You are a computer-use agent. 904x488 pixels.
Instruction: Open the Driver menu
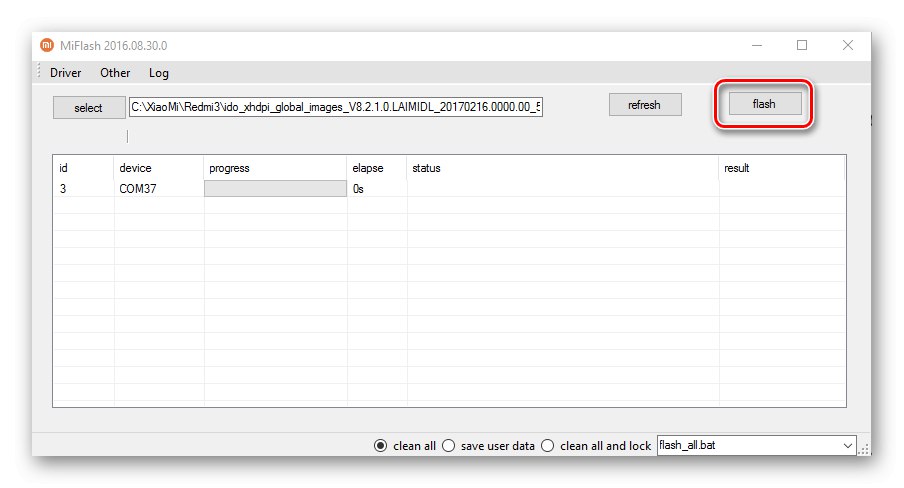65,73
